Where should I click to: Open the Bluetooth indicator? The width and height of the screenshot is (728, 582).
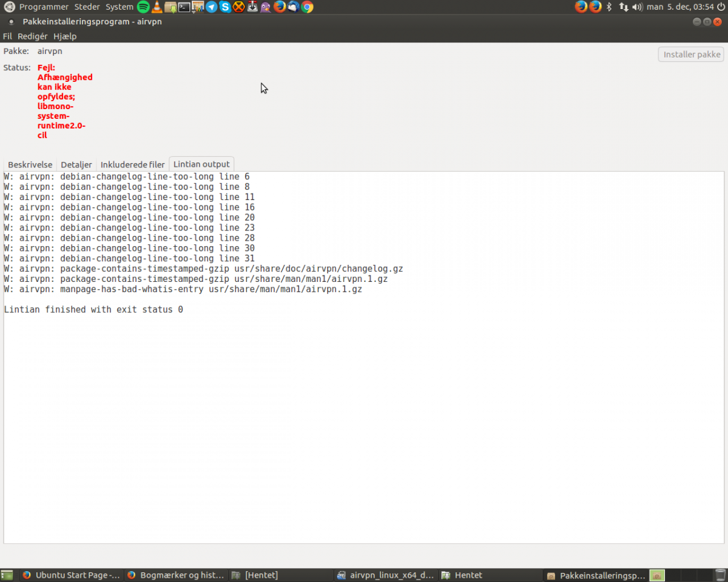609,7
